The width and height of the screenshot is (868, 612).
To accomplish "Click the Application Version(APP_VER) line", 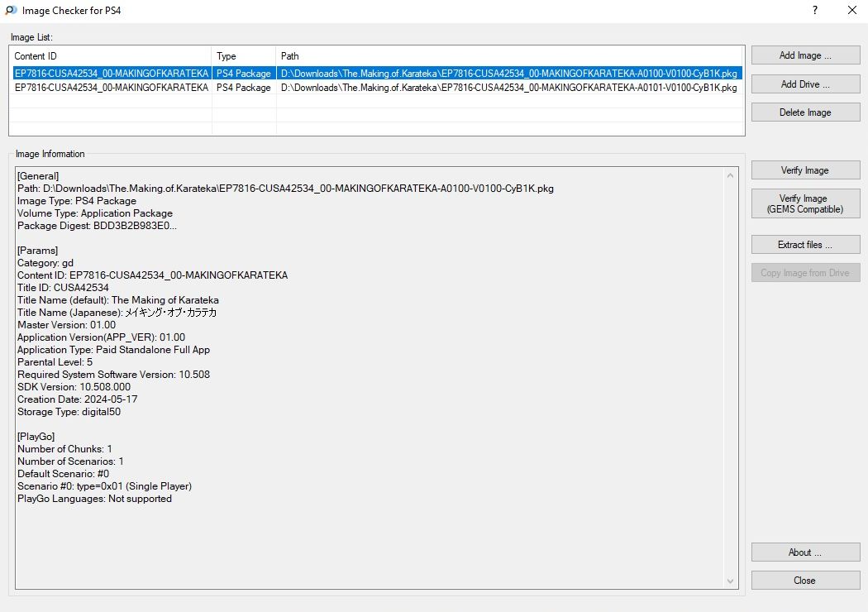I will 102,337.
